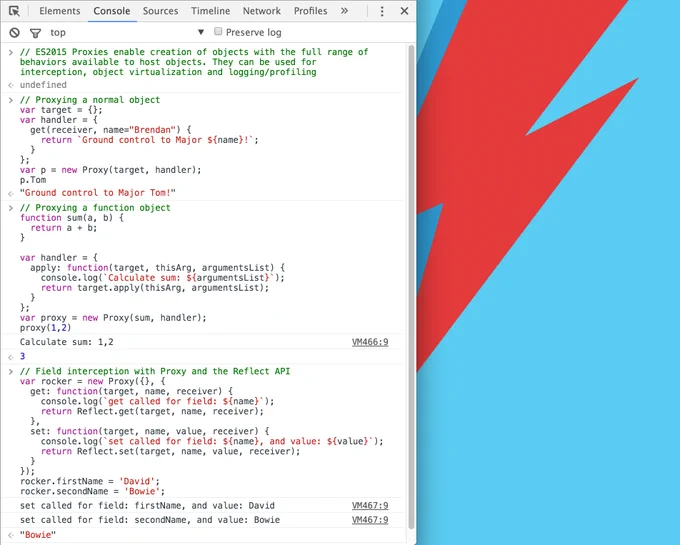Click the "// Field interception with Proxy" comment line
Viewport: 680px width, 545px height.
155,371
